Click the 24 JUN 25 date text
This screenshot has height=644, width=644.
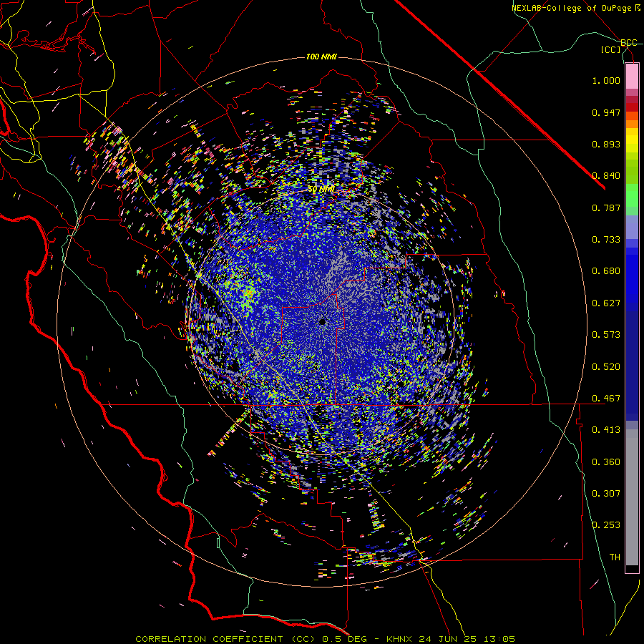[x=447, y=639]
